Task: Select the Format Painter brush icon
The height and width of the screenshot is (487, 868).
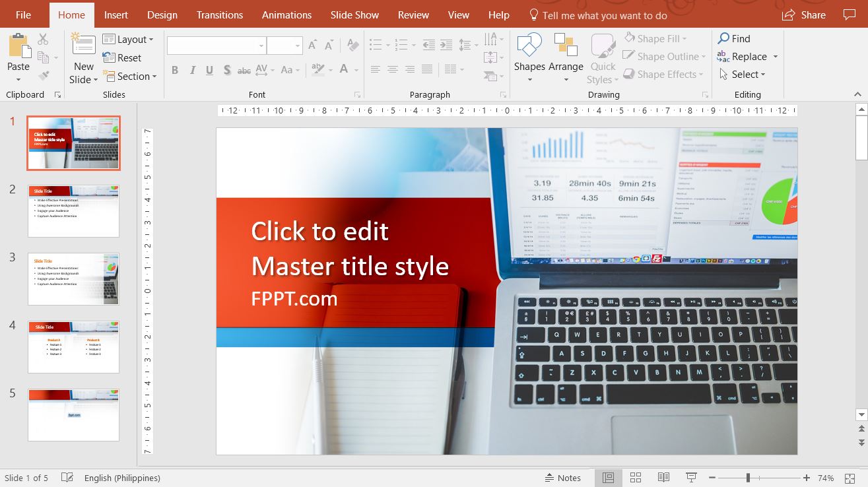Action: (x=44, y=76)
